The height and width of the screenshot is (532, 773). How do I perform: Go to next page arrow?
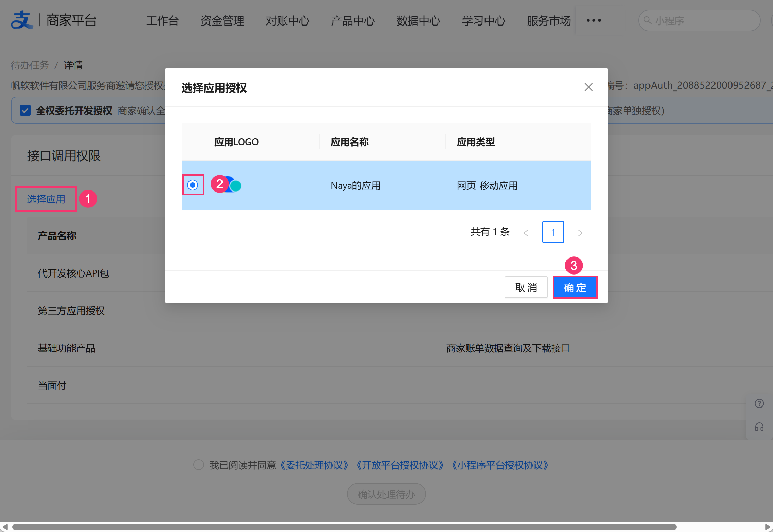580,233
